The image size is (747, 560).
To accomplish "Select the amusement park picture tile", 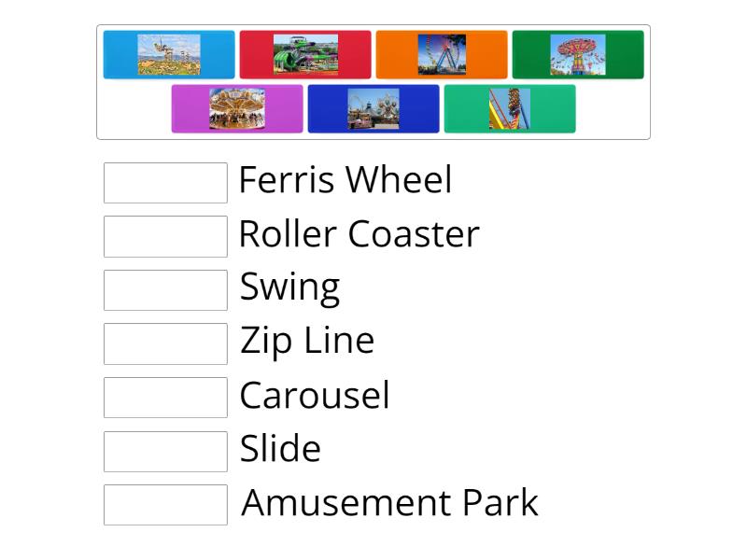I will [373, 107].
